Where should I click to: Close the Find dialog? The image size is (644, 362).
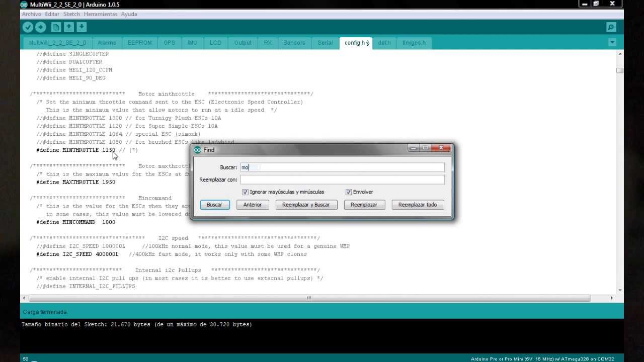(x=441, y=148)
